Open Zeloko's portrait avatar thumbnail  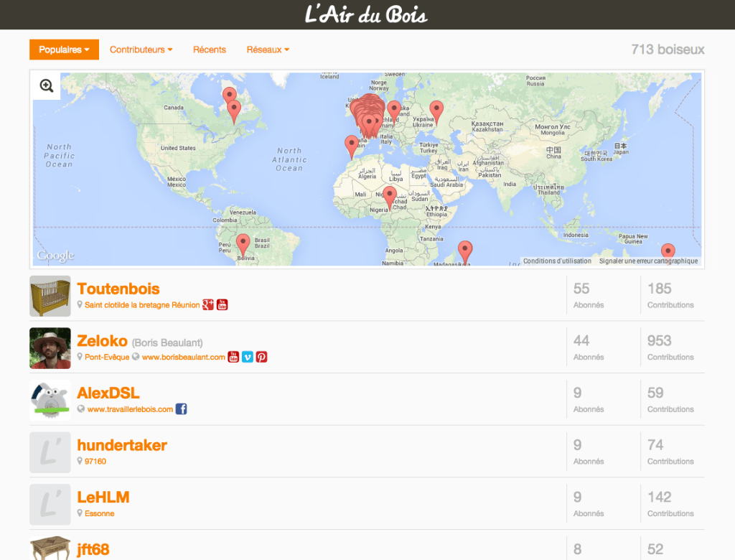pyautogui.click(x=50, y=348)
